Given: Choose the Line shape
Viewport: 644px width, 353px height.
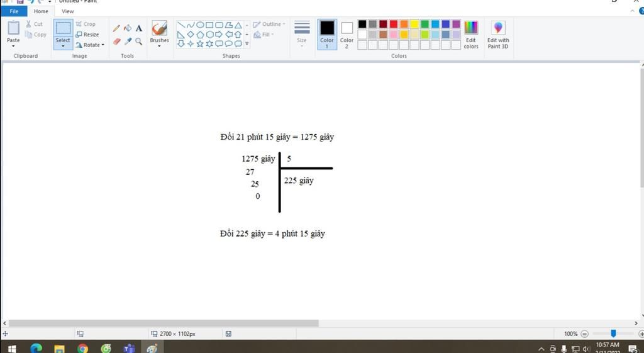Looking at the screenshot, I should pos(181,25).
